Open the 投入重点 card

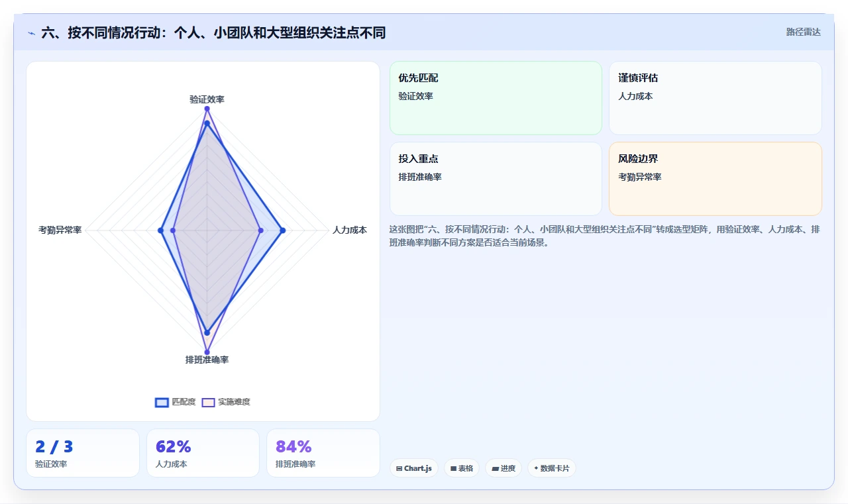pos(496,179)
